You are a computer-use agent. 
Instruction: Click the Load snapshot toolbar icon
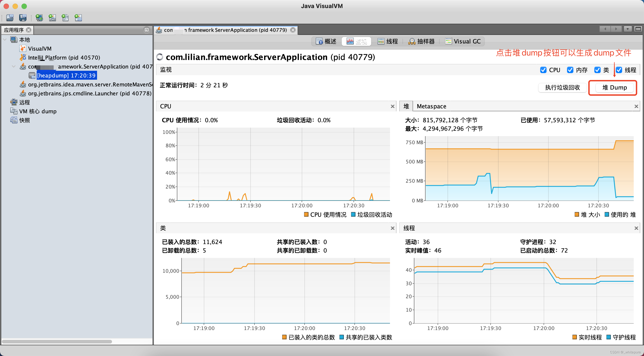(x=10, y=18)
